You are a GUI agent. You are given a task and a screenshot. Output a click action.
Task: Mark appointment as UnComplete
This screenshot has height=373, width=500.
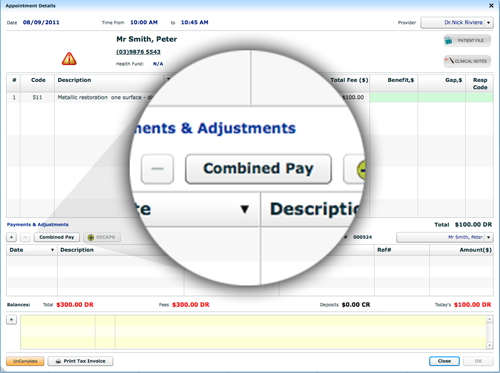pyautogui.click(x=25, y=361)
